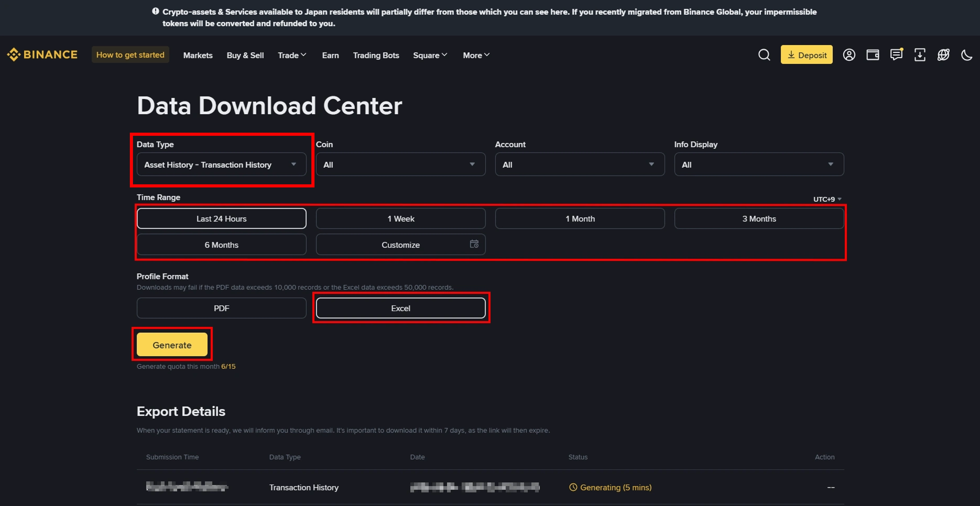Image resolution: width=980 pixels, height=506 pixels.
Task: Open the chat messages icon
Action: point(896,54)
